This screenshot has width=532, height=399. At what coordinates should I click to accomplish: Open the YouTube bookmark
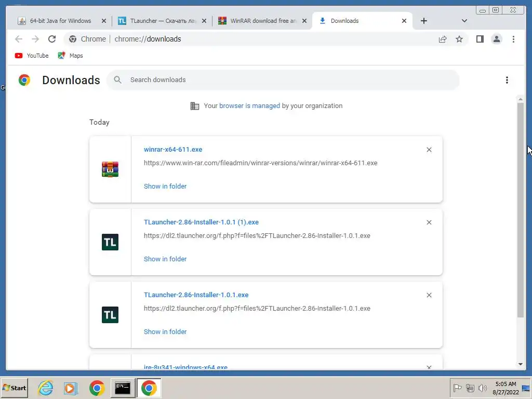point(32,56)
